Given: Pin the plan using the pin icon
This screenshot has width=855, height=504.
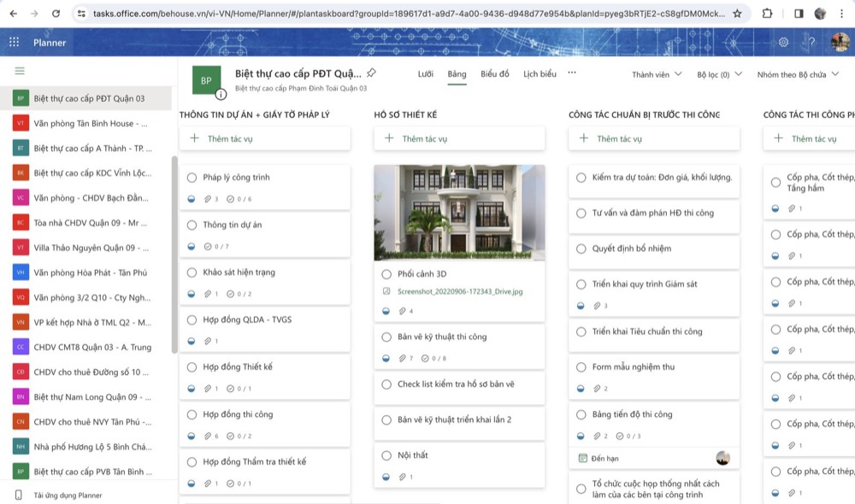Looking at the screenshot, I should 371,73.
